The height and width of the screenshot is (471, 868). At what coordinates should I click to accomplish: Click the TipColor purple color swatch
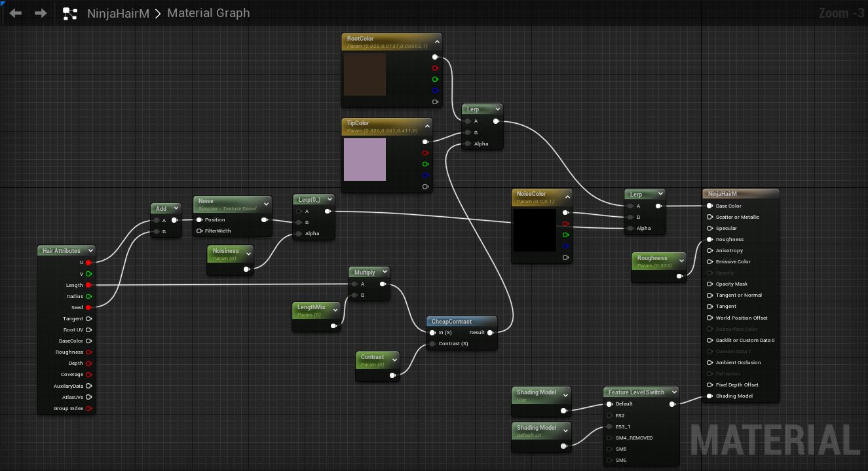(x=365, y=160)
